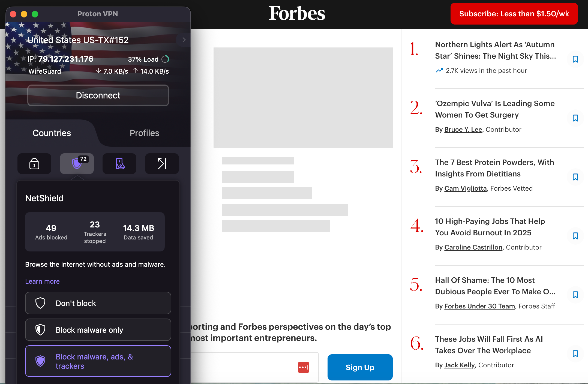
Task: Click the Disconnect button
Action: coord(98,95)
